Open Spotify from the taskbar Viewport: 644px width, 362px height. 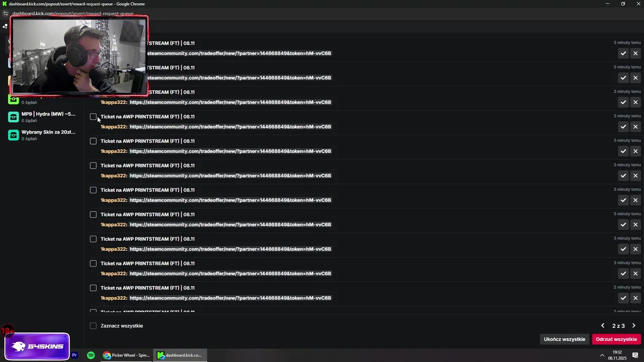91,355
